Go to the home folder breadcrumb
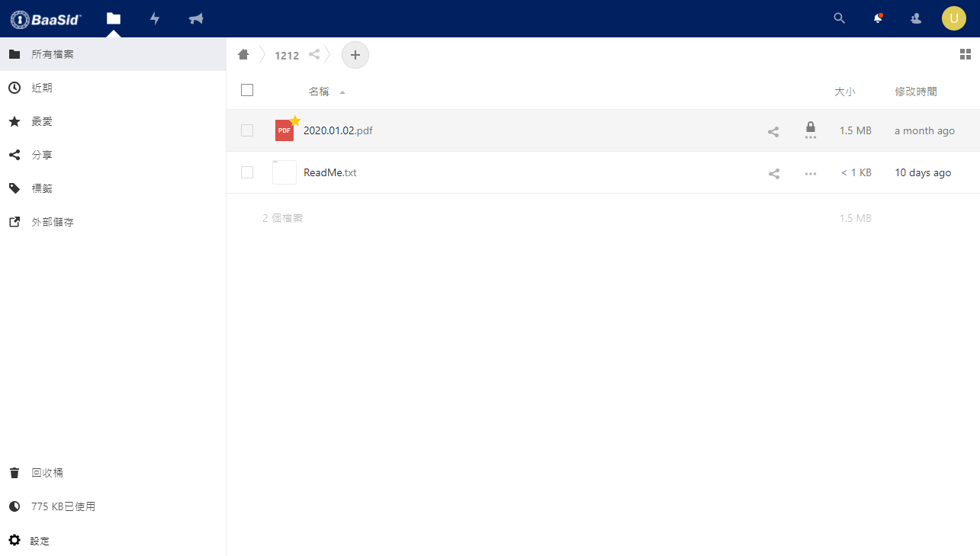Viewport: 980px width, 556px height. point(243,54)
